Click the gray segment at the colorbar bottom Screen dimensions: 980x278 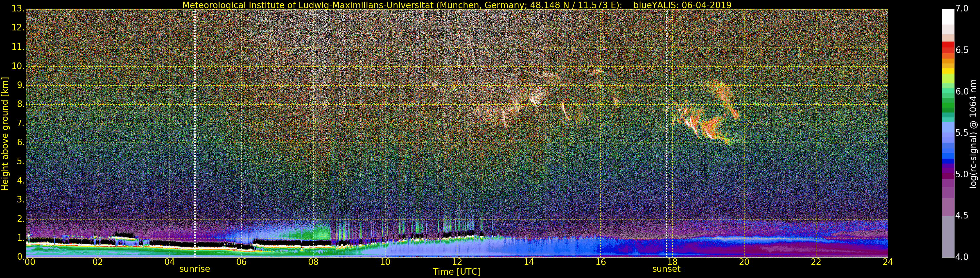(x=948, y=237)
